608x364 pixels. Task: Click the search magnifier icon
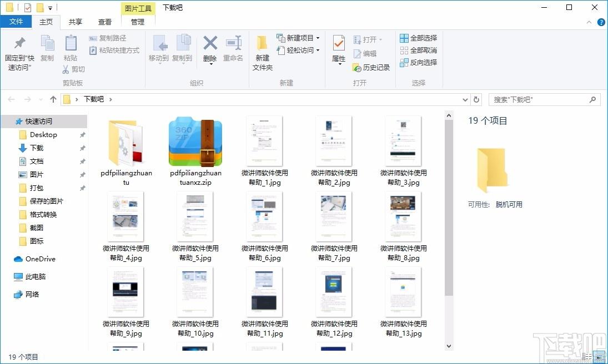click(592, 100)
